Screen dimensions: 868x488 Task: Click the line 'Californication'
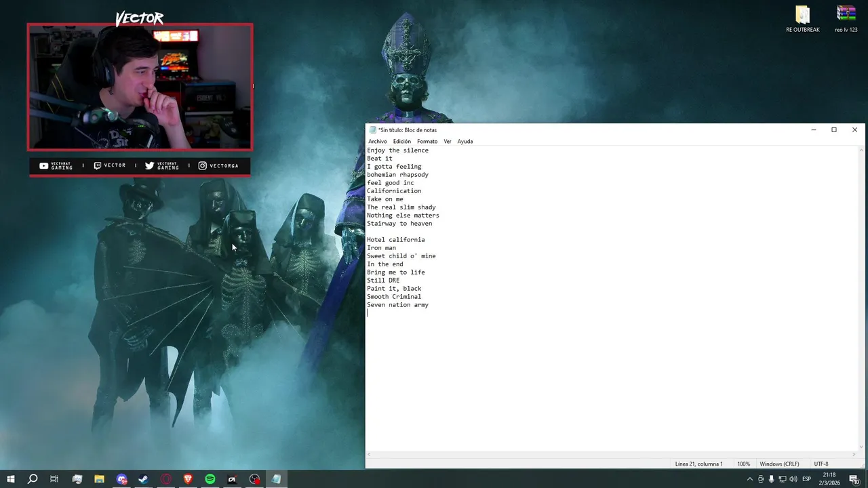tap(394, 191)
